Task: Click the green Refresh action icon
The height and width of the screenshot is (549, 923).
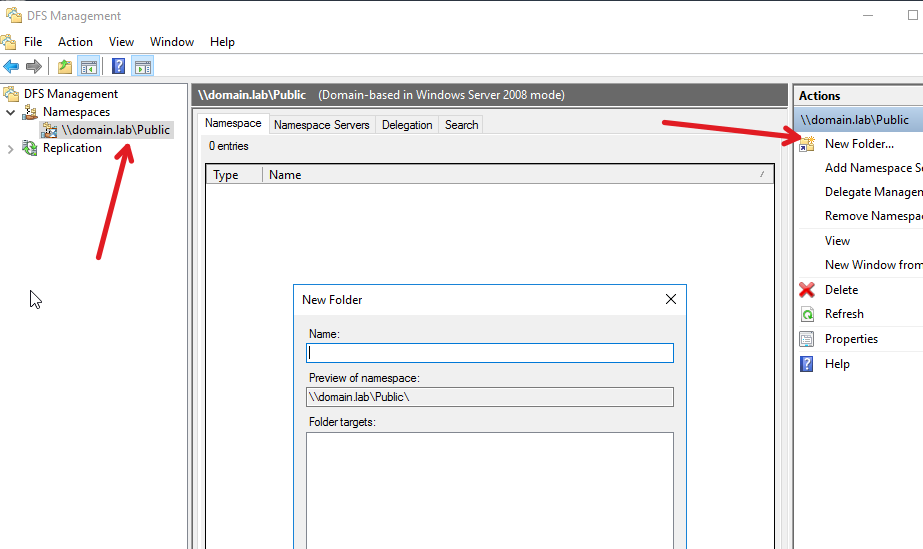Action: pyautogui.click(x=807, y=314)
